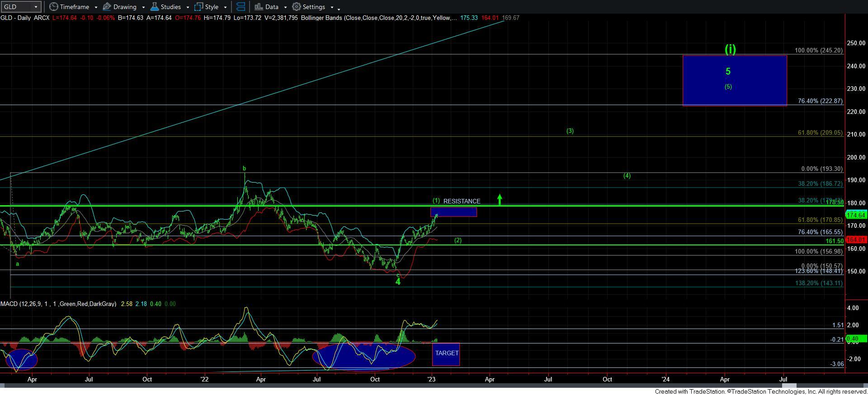This screenshot has height=395, width=868.
Task: Click the '24 year label on date axis
Action: click(665, 380)
